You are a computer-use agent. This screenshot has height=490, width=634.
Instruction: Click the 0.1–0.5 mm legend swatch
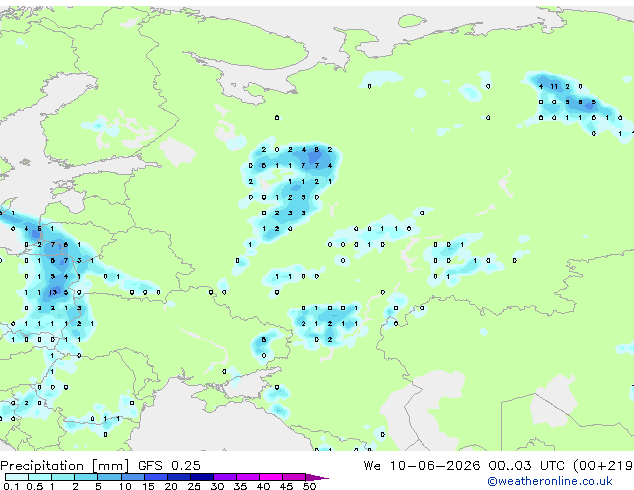(17, 477)
